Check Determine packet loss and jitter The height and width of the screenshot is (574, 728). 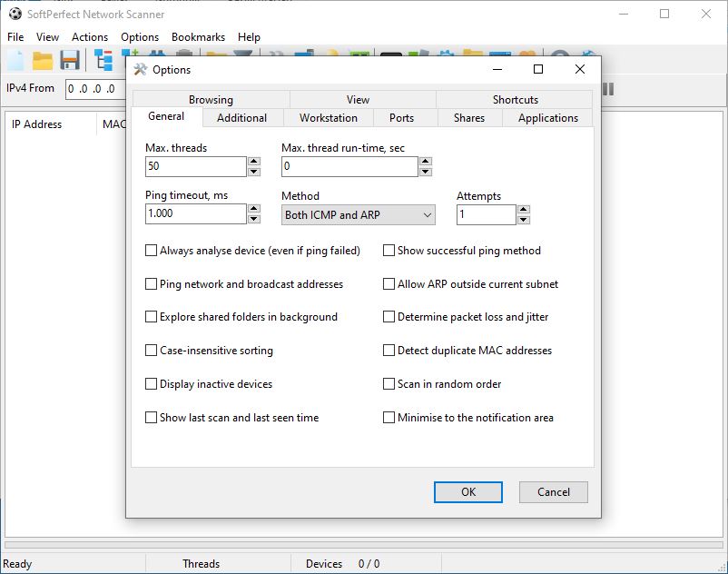coord(389,317)
